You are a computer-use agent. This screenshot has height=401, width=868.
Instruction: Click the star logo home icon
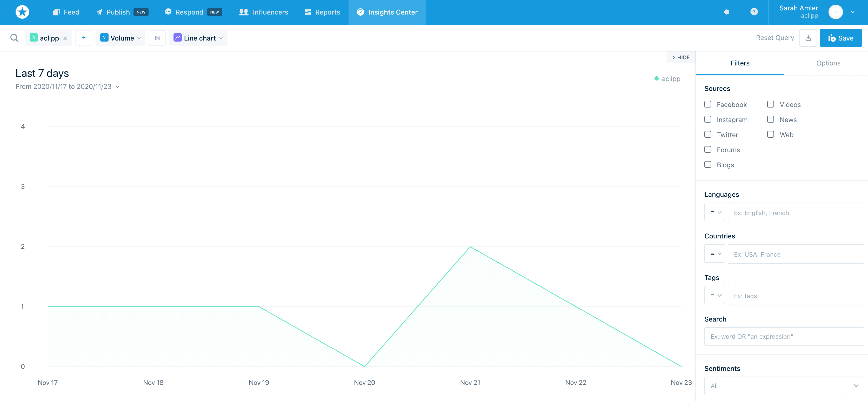click(x=22, y=12)
